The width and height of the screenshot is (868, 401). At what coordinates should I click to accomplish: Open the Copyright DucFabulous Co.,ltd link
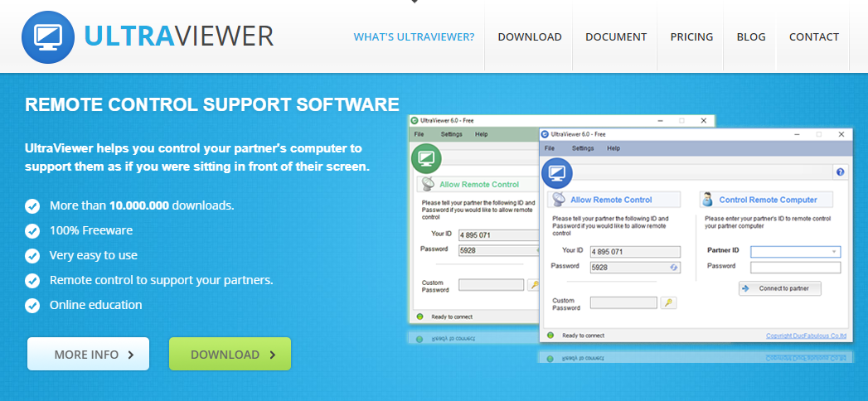click(806, 336)
